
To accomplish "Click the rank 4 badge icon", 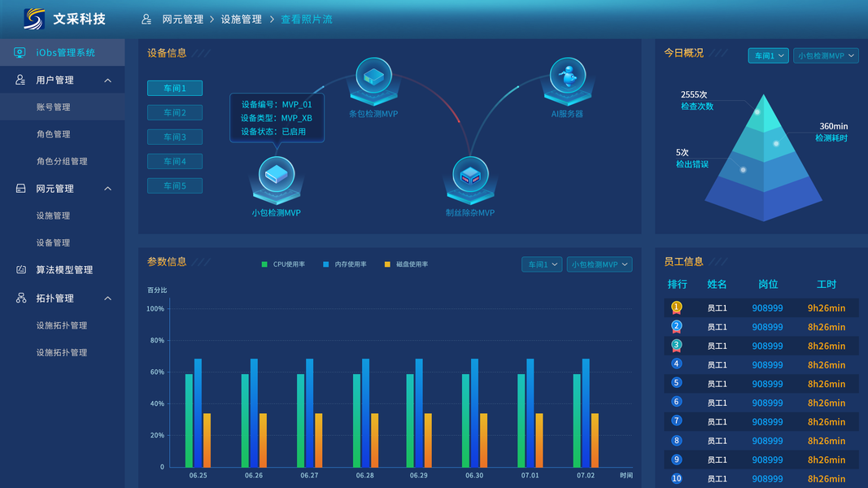I will (x=677, y=364).
